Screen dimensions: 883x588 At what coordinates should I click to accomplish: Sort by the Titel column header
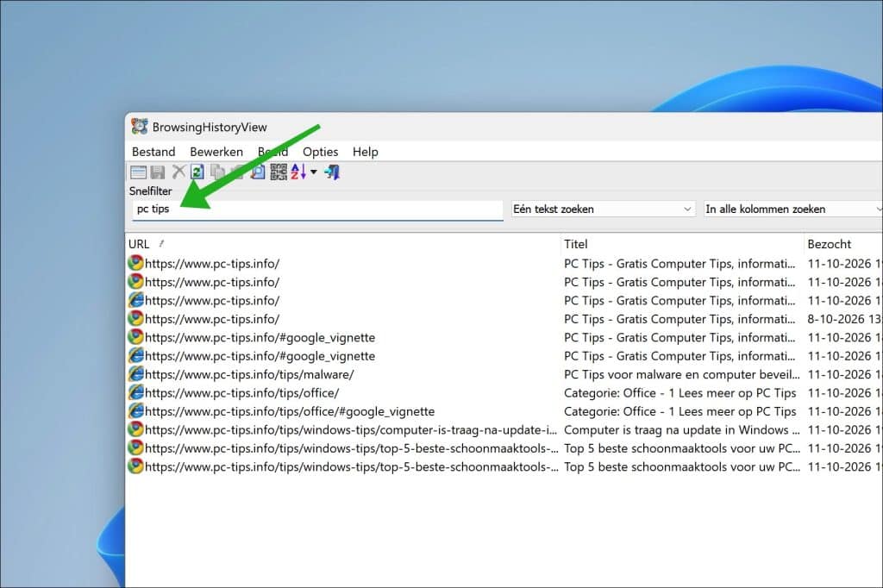(683, 244)
